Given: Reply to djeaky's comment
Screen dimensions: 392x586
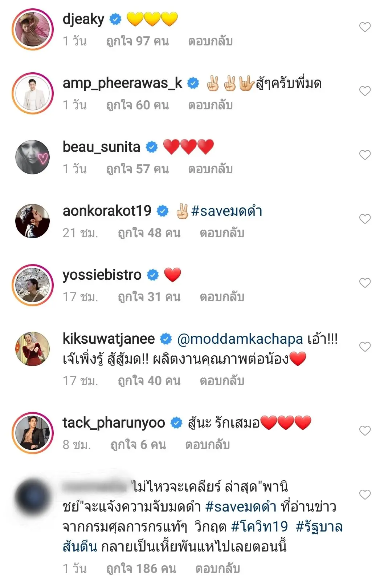Looking at the screenshot, I should pyautogui.click(x=210, y=41).
